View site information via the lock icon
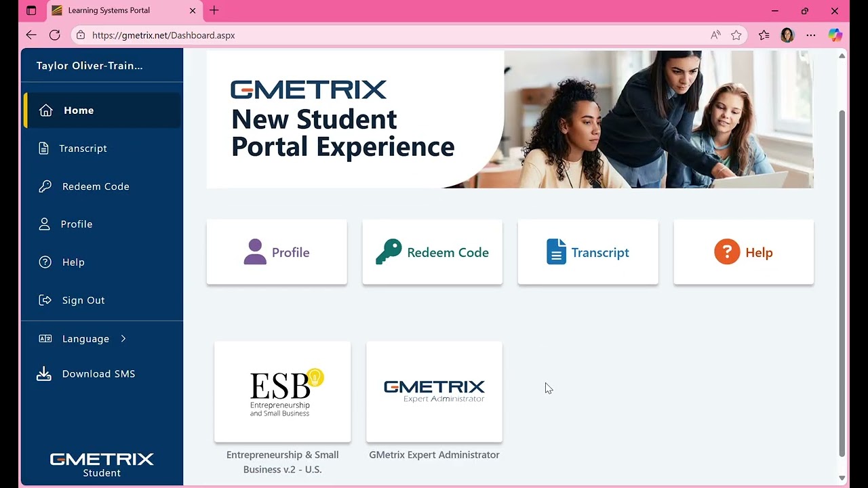 pos(81,35)
